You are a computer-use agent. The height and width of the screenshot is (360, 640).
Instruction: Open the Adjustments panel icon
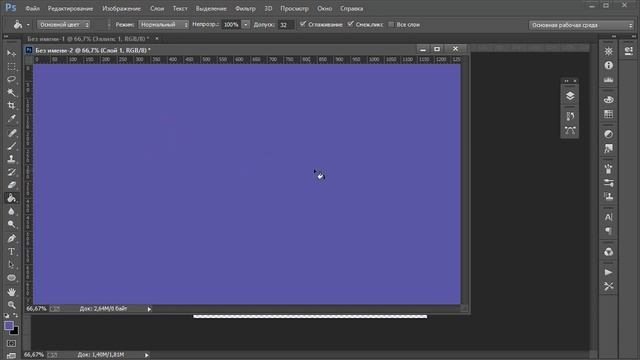point(608,134)
